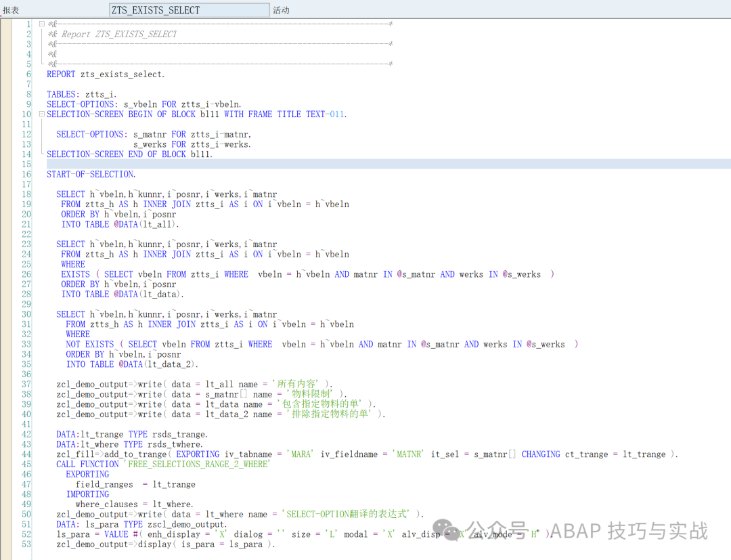
Task: Click the 报表 label
Action: (x=12, y=10)
